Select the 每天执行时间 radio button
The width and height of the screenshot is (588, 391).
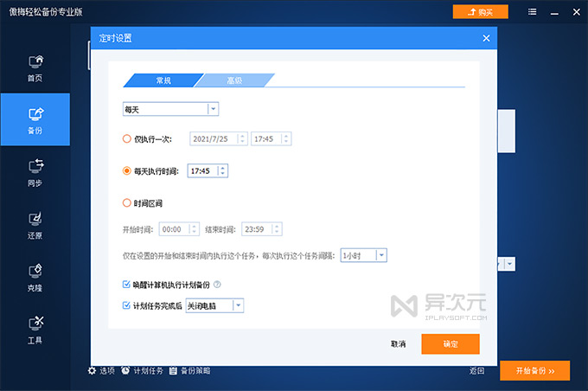[127, 171]
